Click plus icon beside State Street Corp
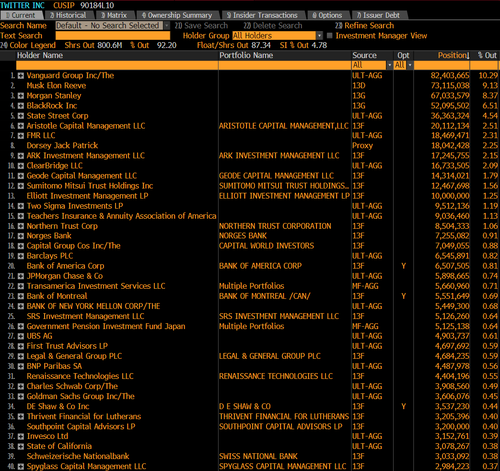Viewport: 500px width, 471px height. point(21,116)
